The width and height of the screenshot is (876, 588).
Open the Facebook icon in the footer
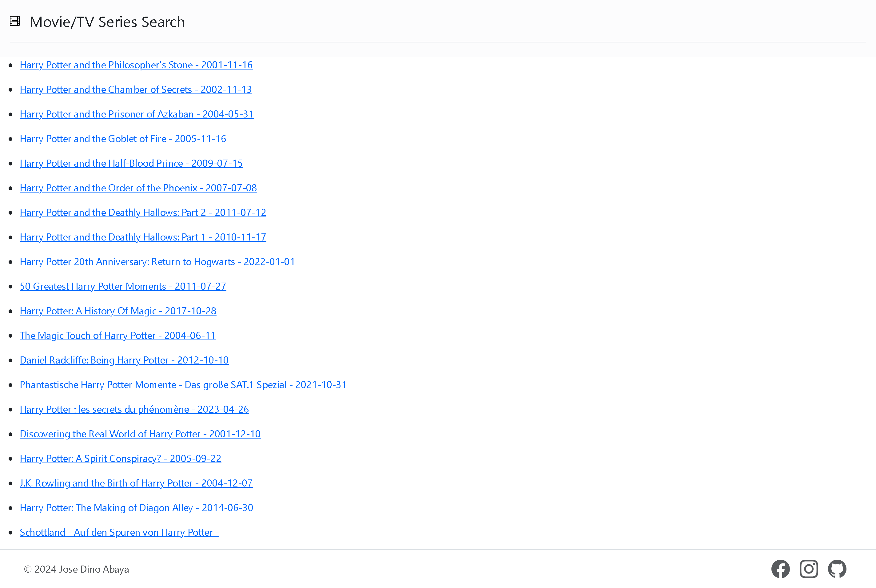click(780, 569)
